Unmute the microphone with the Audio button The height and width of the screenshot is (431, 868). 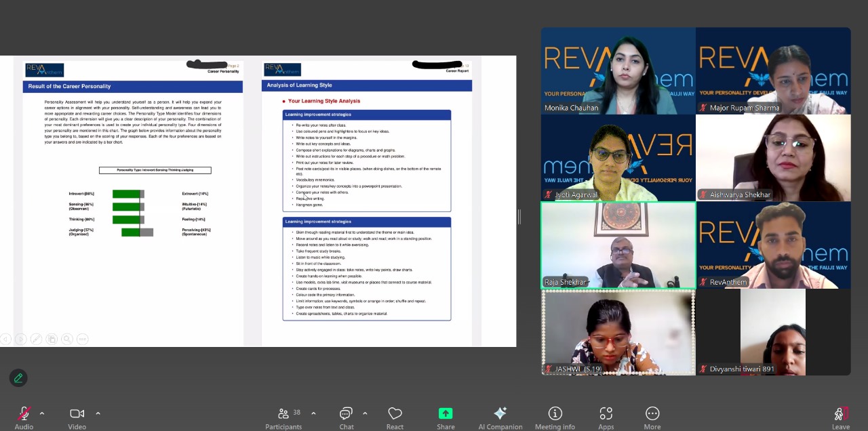[24, 414]
